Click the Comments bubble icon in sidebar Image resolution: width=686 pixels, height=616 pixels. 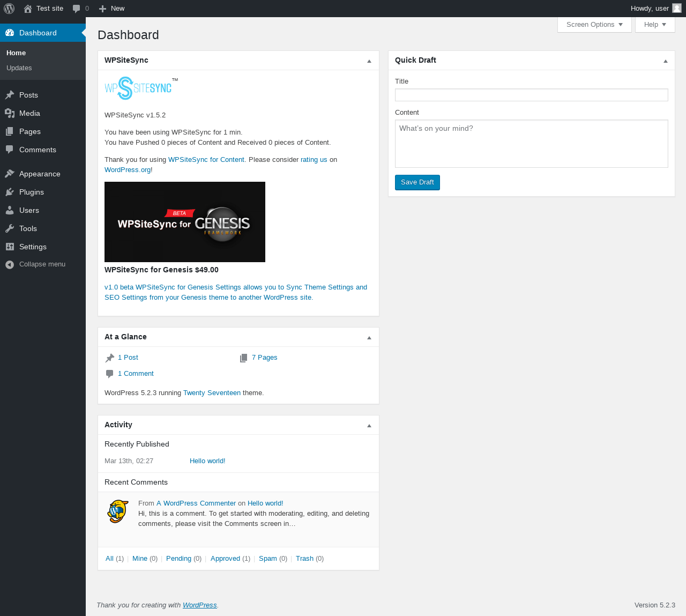pos(10,150)
